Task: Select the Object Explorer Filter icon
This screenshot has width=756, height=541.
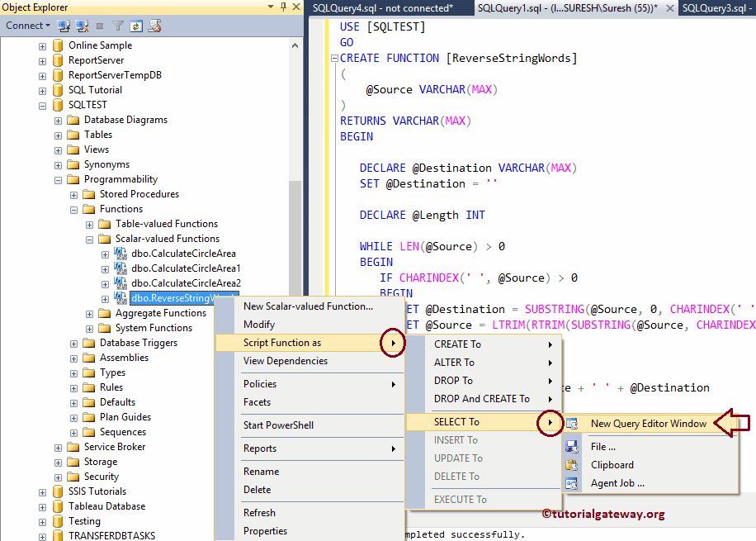Action: [117, 26]
